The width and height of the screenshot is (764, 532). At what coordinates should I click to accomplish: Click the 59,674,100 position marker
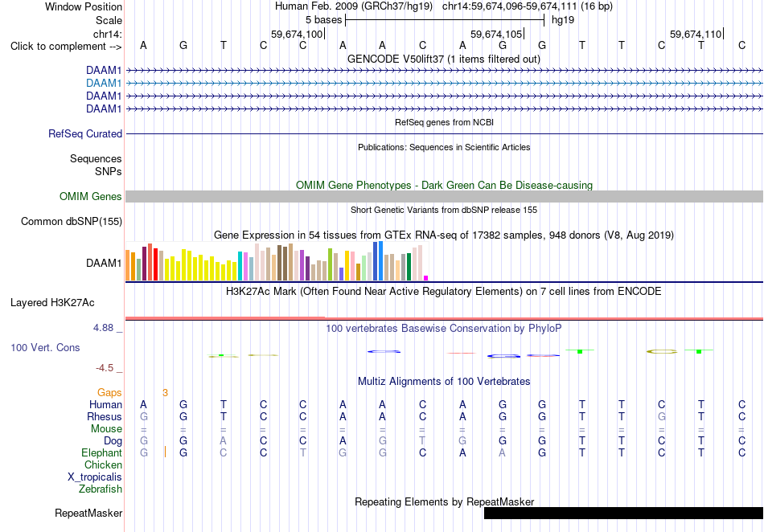[297, 34]
